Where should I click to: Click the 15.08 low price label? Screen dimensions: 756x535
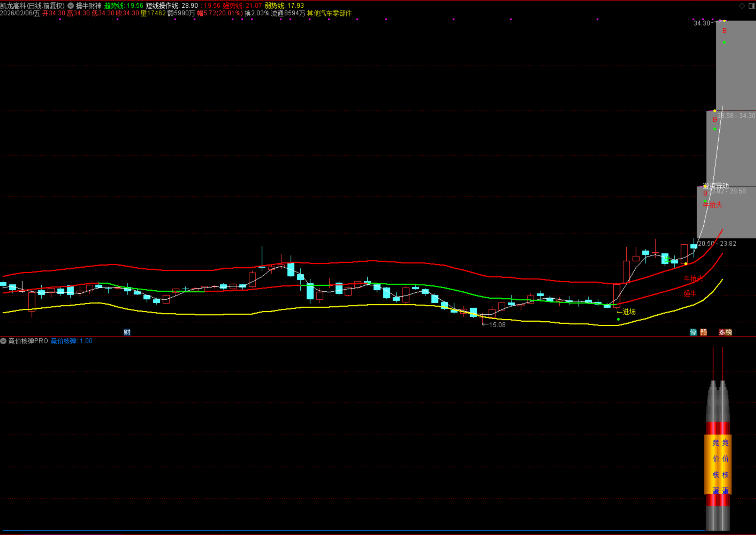click(496, 325)
